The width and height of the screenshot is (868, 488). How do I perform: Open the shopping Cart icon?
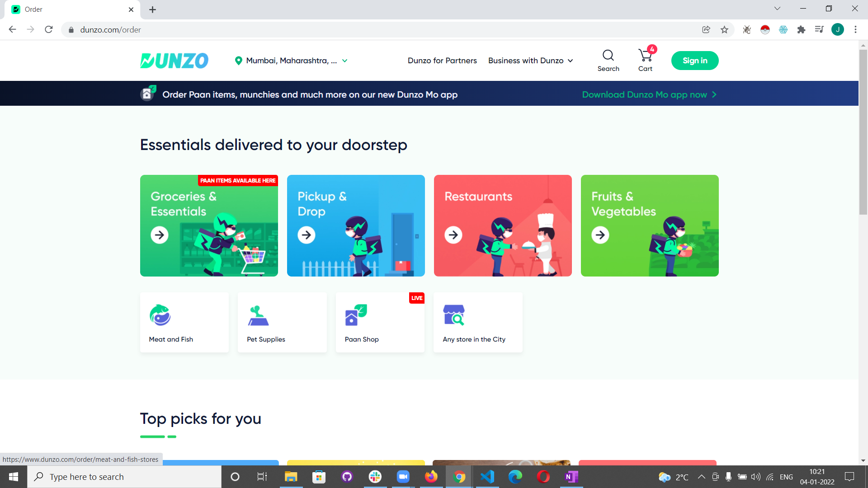click(x=645, y=56)
